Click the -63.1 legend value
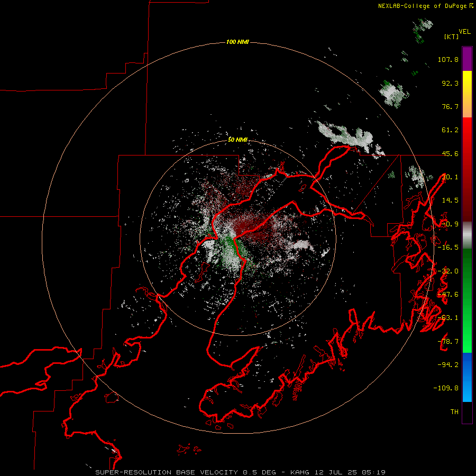This screenshot has width=476, height=476. [448, 317]
